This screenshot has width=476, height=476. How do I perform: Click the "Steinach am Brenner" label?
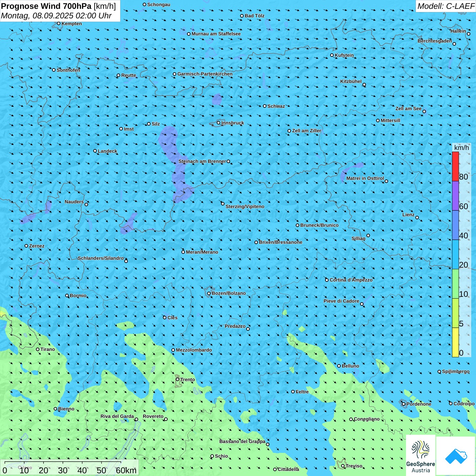(202, 161)
